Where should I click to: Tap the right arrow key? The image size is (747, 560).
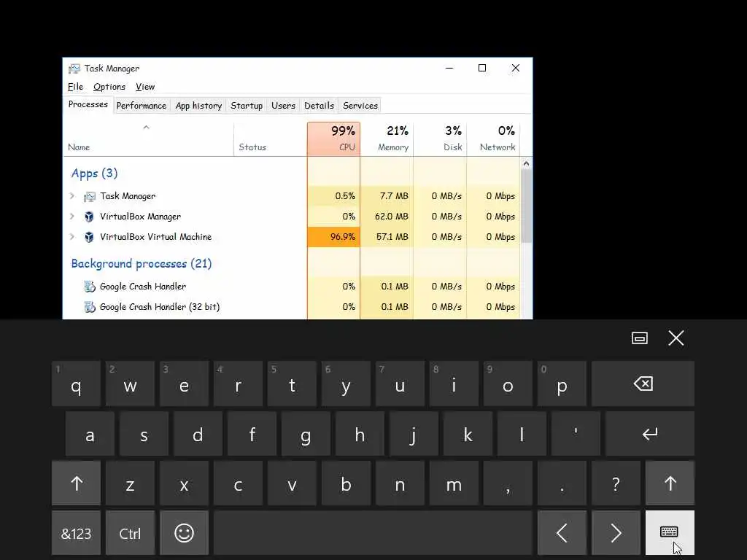click(616, 533)
